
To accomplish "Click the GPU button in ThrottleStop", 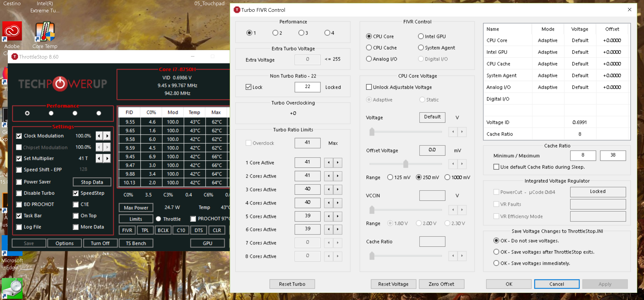I will pyautogui.click(x=208, y=243).
